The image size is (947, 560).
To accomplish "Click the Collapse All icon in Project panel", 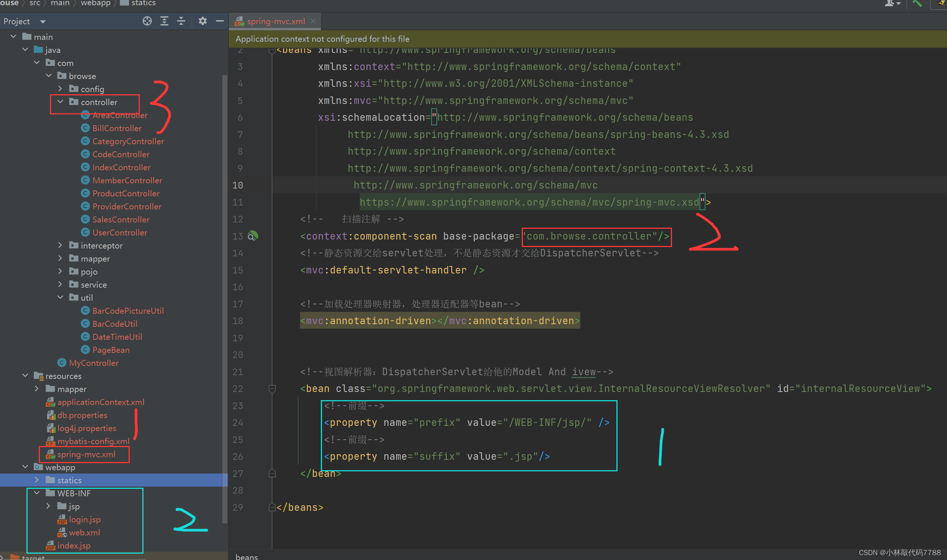I will click(x=181, y=21).
